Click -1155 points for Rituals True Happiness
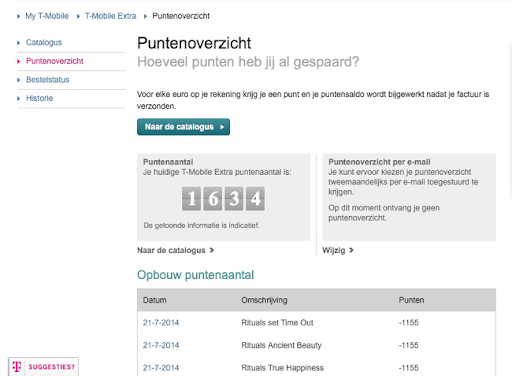The image size is (512, 376). [x=409, y=368]
